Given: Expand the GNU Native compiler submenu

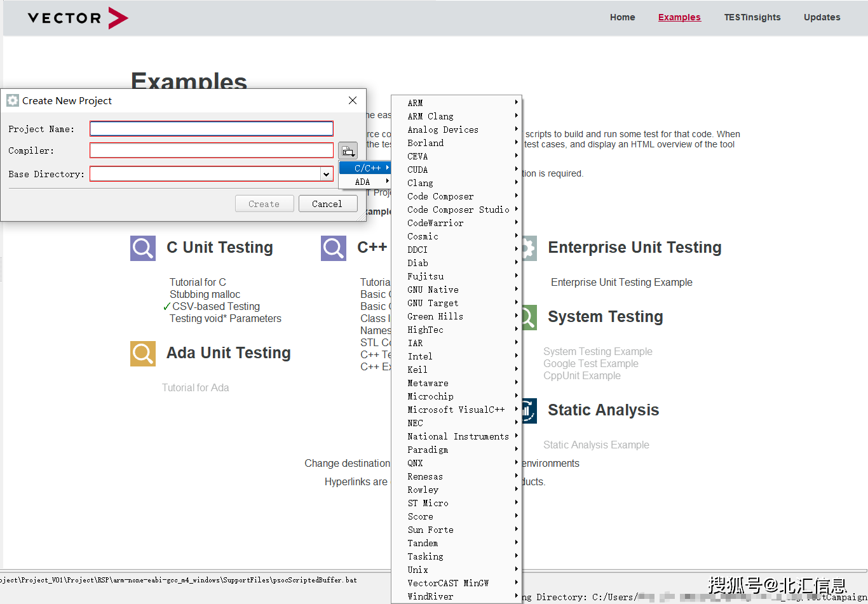Looking at the screenshot, I should point(433,290).
